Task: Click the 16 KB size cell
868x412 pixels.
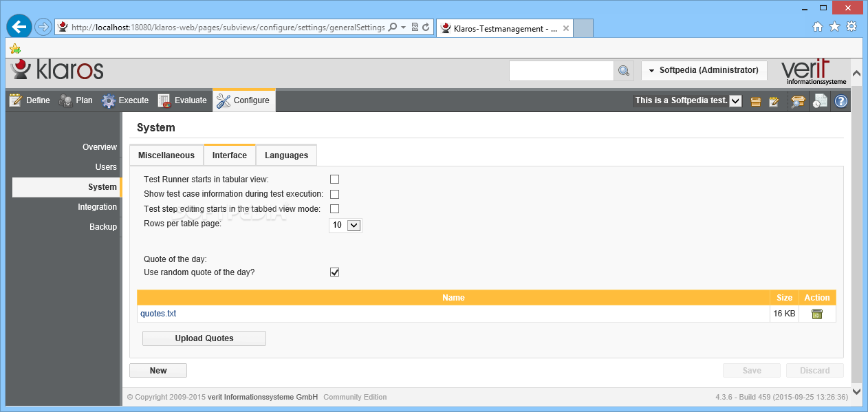Action: (x=784, y=314)
